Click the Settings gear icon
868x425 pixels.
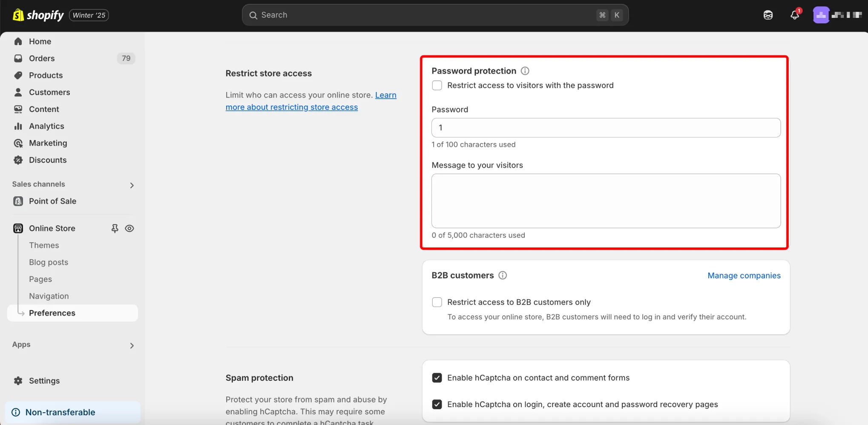(18, 381)
